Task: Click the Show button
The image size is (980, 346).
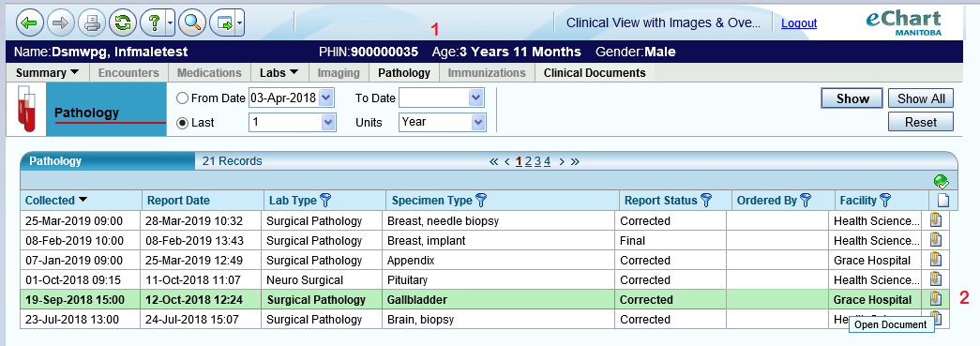Action: coord(852,98)
